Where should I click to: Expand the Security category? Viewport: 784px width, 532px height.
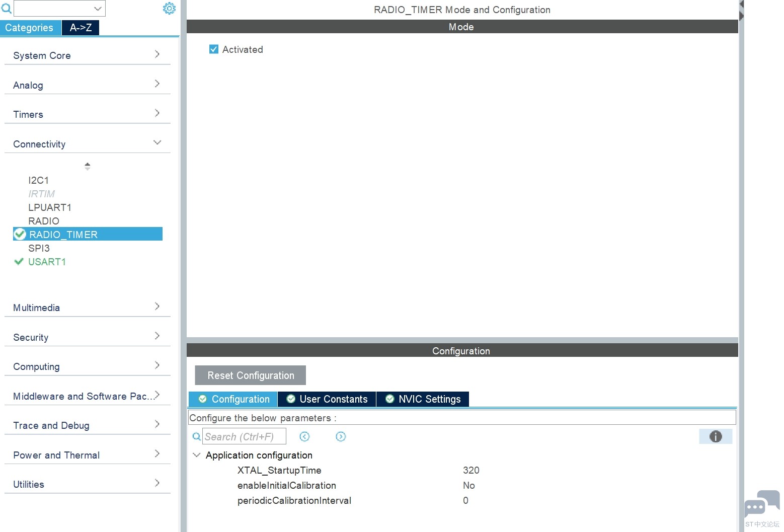tap(88, 337)
